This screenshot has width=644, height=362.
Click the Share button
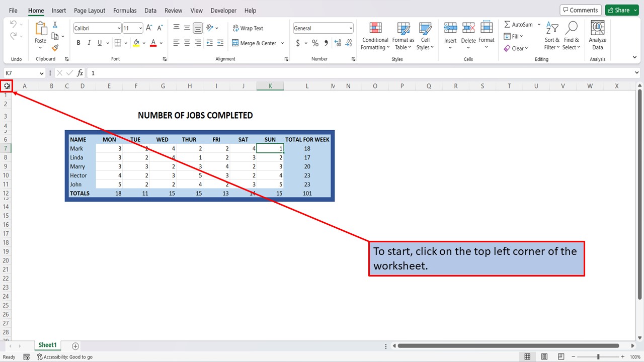tap(622, 10)
